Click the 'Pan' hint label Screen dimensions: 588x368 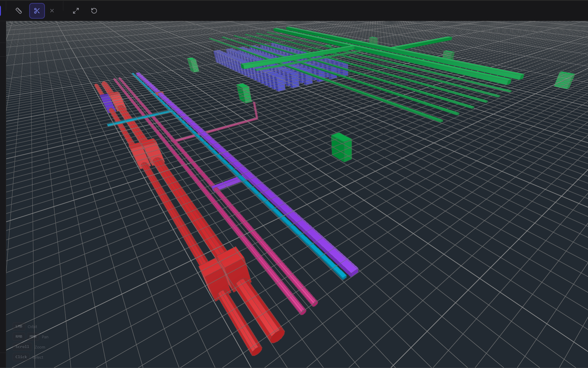[x=45, y=337]
